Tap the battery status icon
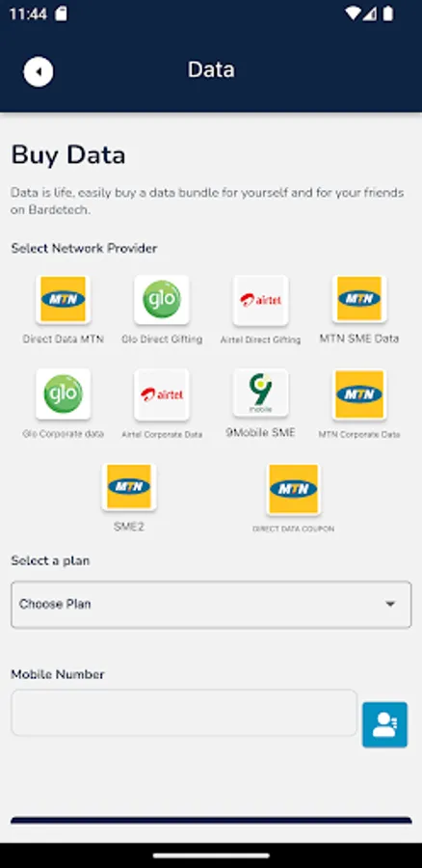The width and height of the screenshot is (422, 868). (388, 14)
